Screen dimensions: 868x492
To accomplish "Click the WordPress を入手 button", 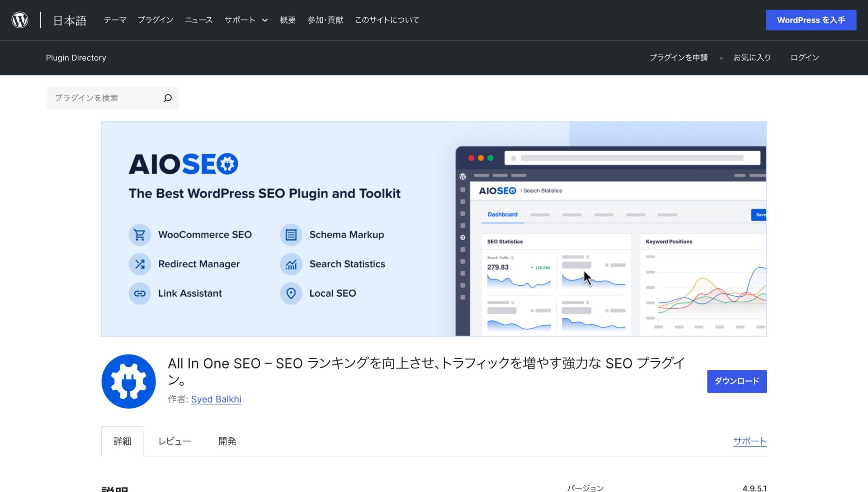I will (811, 20).
